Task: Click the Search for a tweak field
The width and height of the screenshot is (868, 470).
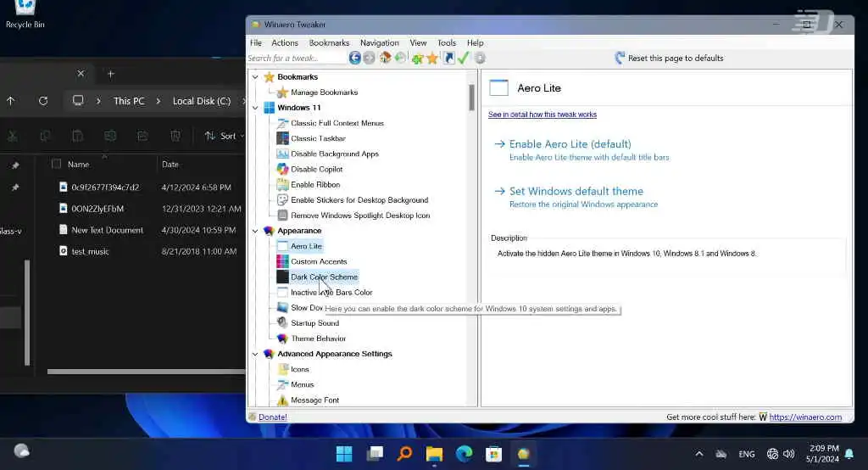Action: click(297, 58)
